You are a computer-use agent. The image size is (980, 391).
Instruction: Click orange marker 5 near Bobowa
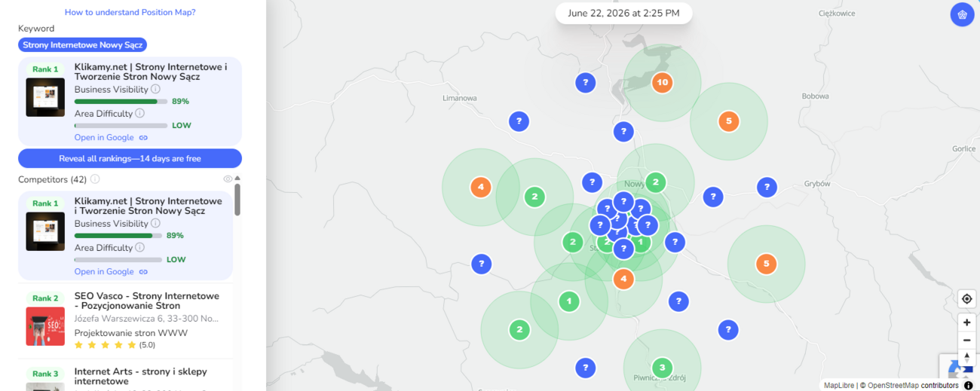pos(728,121)
